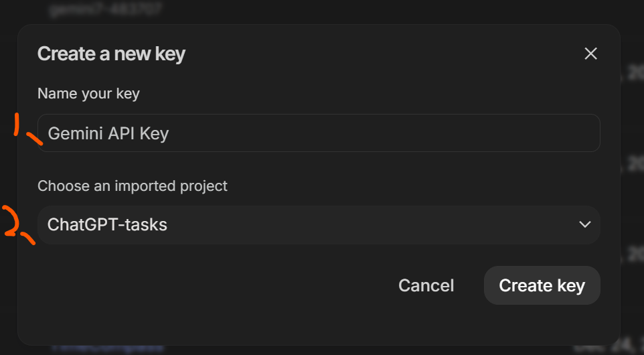This screenshot has width=644, height=355.
Task: Click the partially hidden date text at the right edge
Action: [x=632, y=72]
